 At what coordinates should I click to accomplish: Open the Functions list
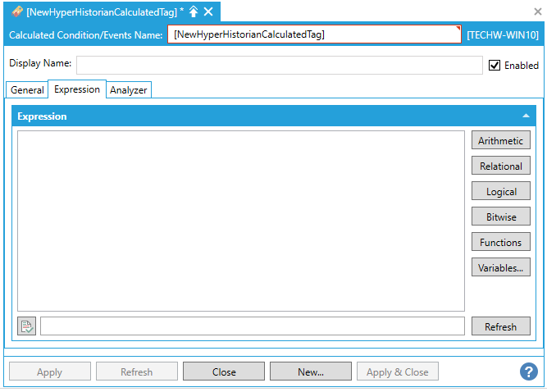tap(500, 243)
